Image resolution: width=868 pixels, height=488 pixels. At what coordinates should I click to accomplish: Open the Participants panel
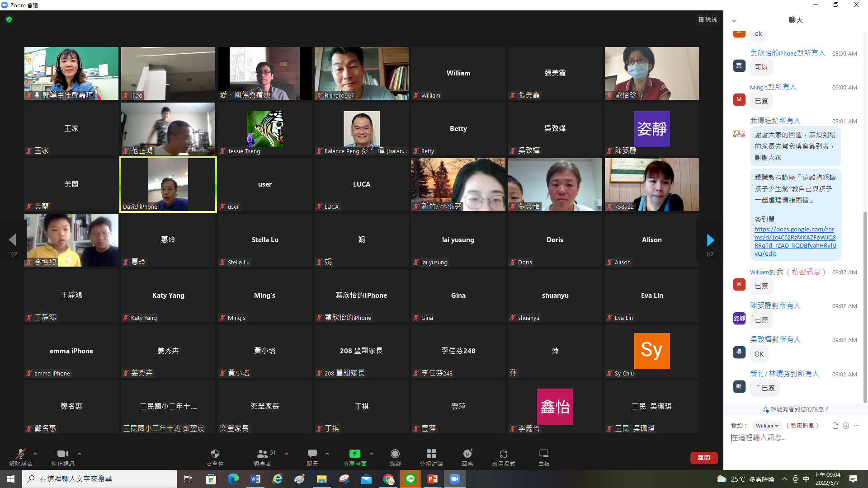pos(262,456)
